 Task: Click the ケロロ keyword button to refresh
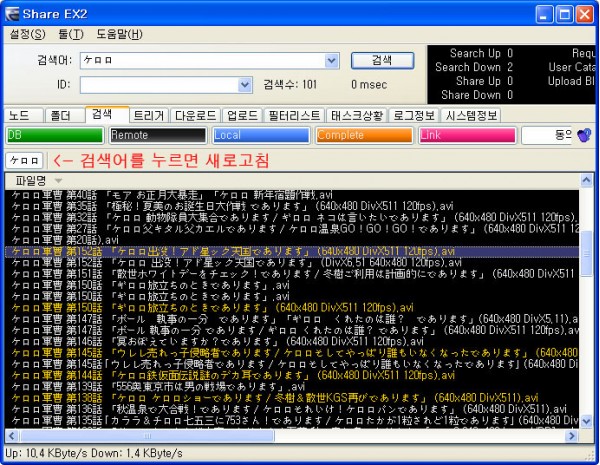tap(24, 160)
